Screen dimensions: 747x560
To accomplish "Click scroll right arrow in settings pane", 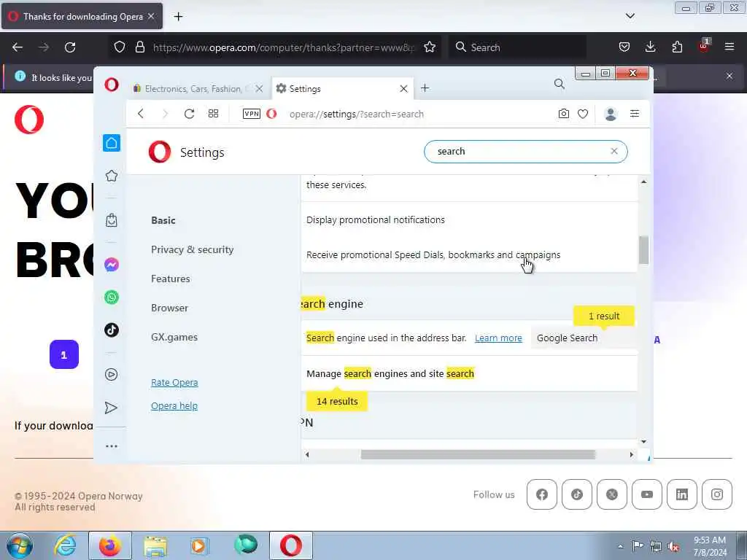I will (631, 455).
